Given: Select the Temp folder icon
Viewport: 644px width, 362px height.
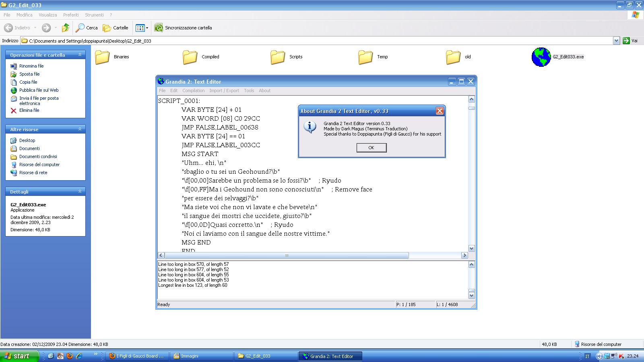Looking at the screenshot, I should pos(365,57).
